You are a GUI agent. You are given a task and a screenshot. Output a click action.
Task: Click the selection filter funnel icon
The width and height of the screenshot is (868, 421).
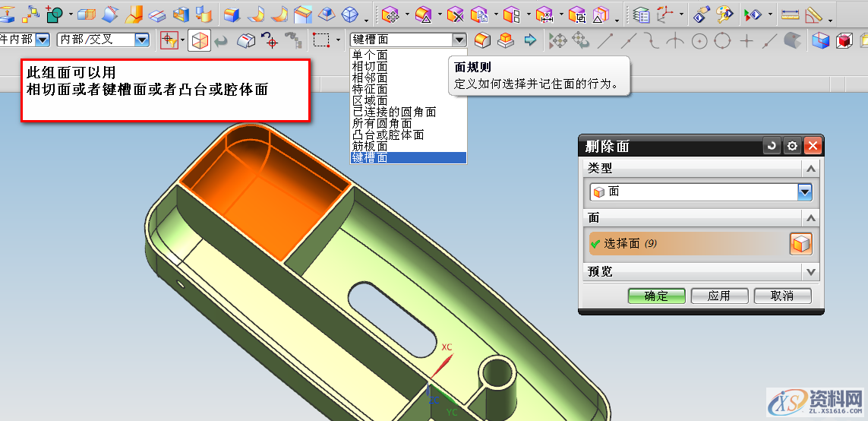click(x=169, y=40)
